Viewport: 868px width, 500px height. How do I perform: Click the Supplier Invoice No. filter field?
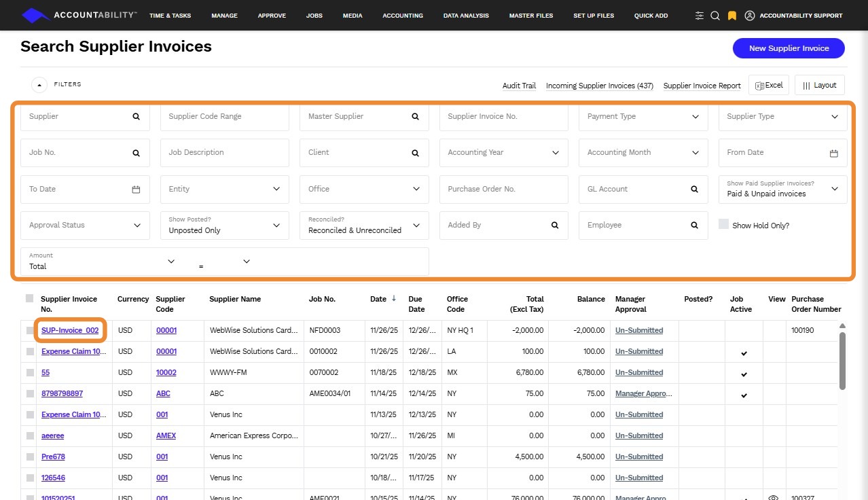pos(504,117)
